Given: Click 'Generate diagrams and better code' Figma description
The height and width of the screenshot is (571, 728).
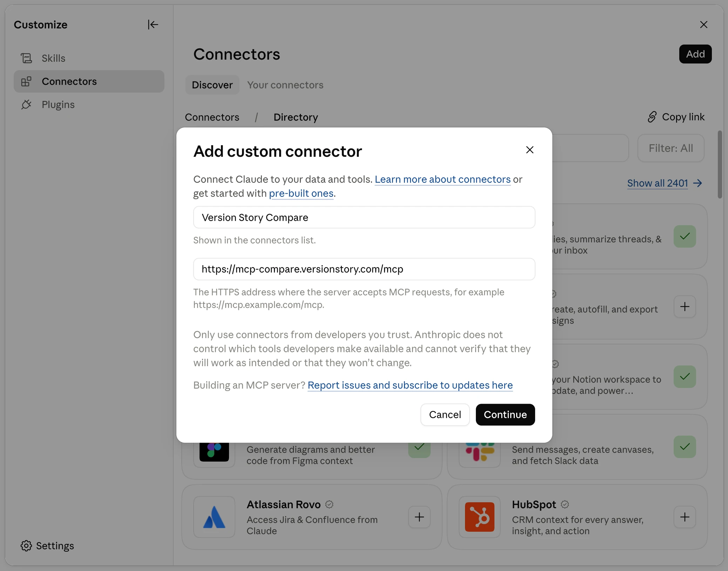Looking at the screenshot, I should pyautogui.click(x=310, y=455).
